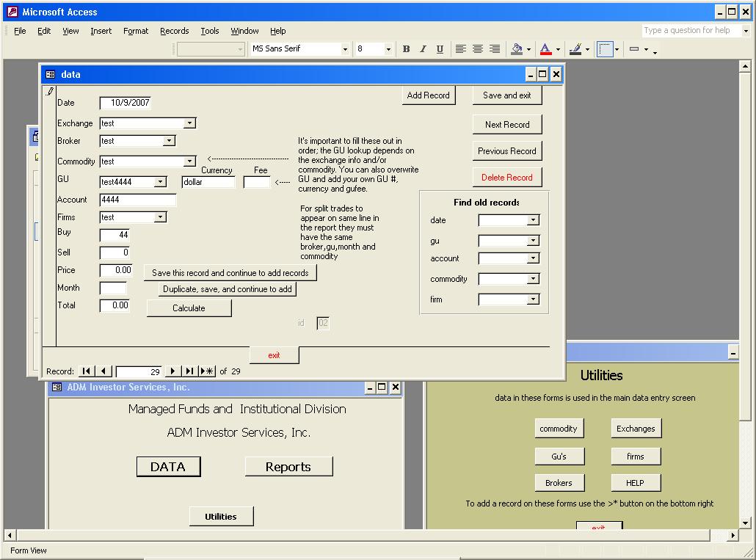Click the Microsoft Access title bar icon
Image resolution: width=756 pixels, height=560 pixels.
click(x=12, y=12)
